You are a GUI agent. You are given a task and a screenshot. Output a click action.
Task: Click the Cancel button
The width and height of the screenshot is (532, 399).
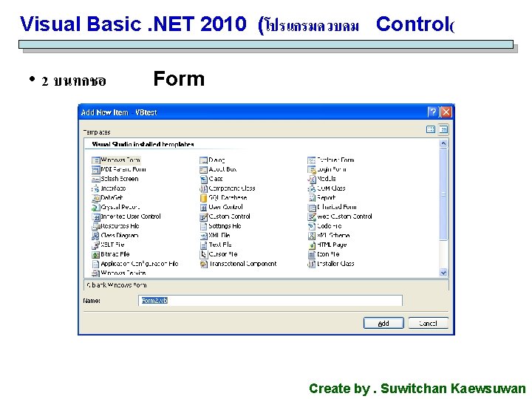[428, 324]
